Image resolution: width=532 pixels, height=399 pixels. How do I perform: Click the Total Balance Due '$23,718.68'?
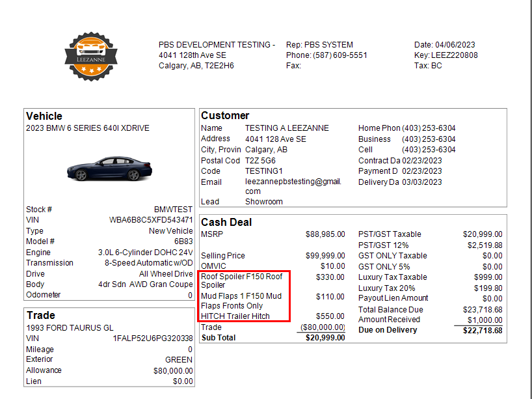point(483,310)
